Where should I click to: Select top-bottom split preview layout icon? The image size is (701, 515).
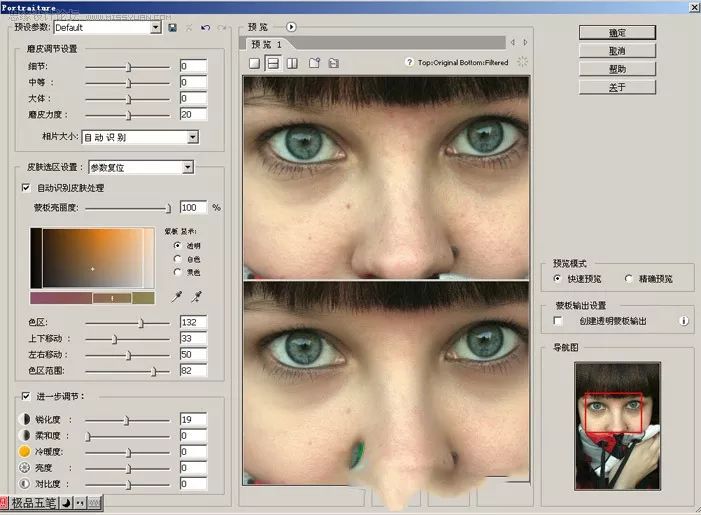[272, 63]
